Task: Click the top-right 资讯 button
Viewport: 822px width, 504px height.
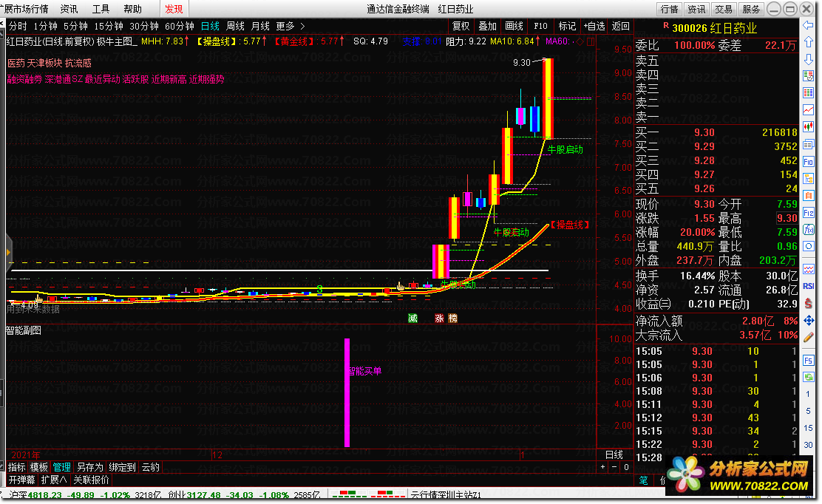Action: point(697,9)
